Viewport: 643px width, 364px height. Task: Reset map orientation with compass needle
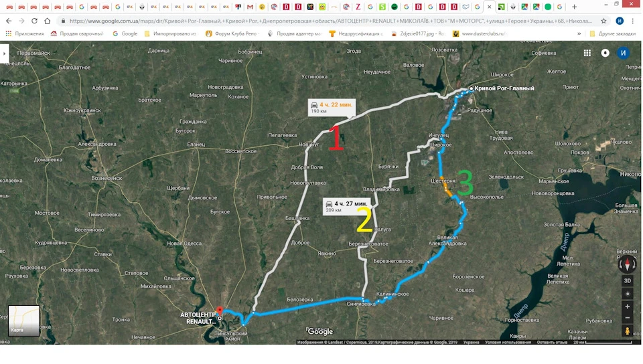627,264
